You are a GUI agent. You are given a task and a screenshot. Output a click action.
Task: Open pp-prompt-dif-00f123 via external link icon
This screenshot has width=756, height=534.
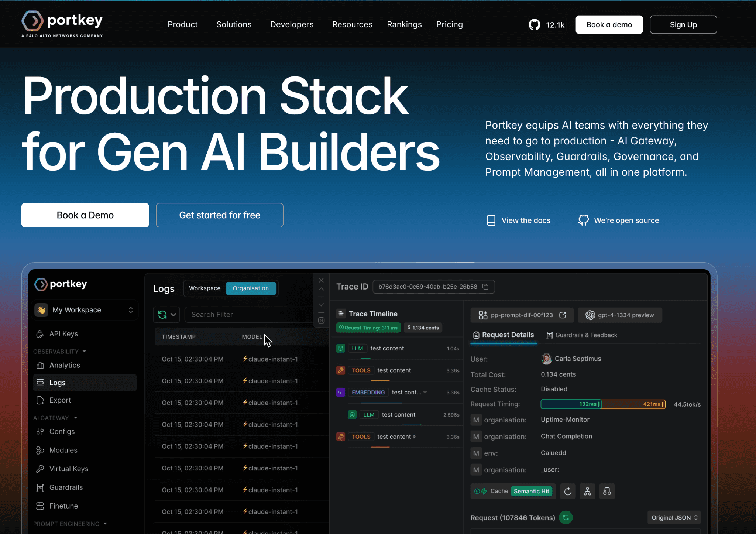[563, 315]
